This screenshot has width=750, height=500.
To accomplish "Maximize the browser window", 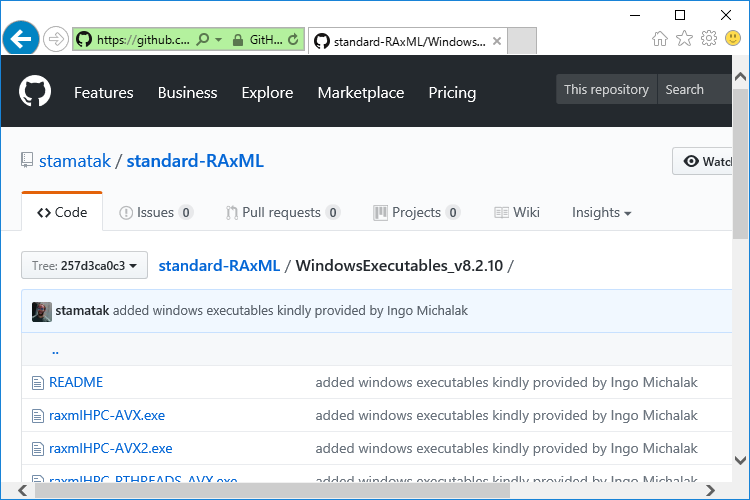I will point(680,15).
